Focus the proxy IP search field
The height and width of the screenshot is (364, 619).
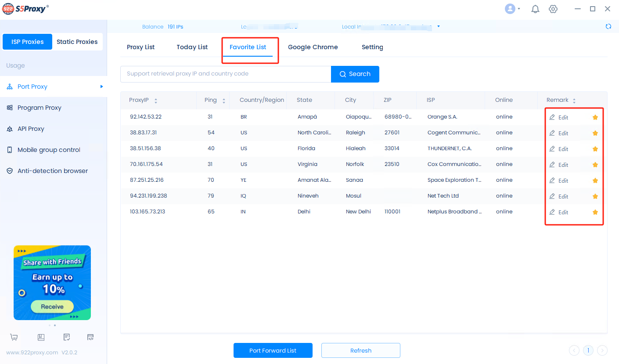point(226,74)
